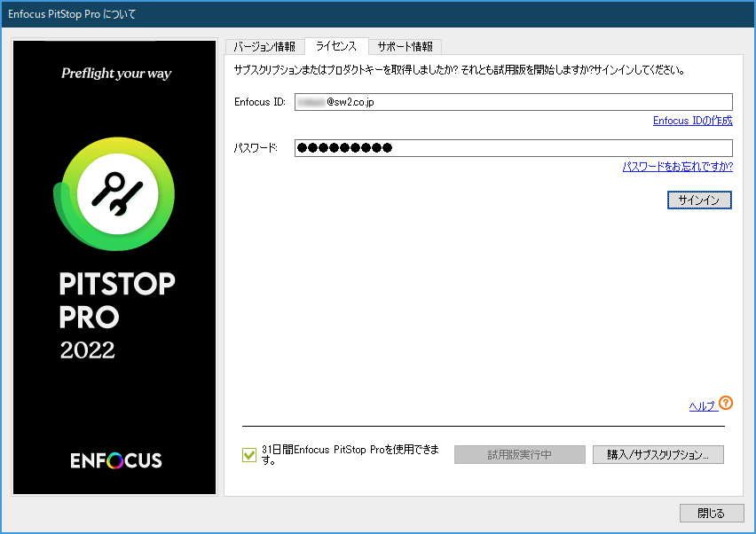Click the PITSTOP PRO 2022 title text

[x=117, y=316]
